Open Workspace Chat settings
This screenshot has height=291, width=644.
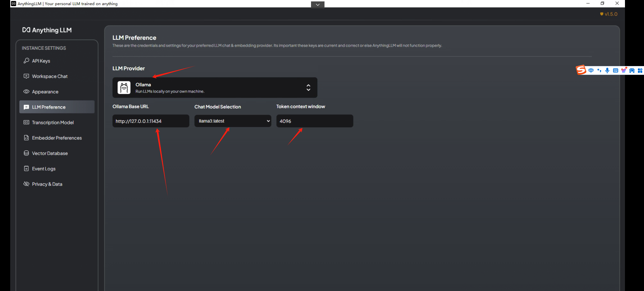[57, 76]
